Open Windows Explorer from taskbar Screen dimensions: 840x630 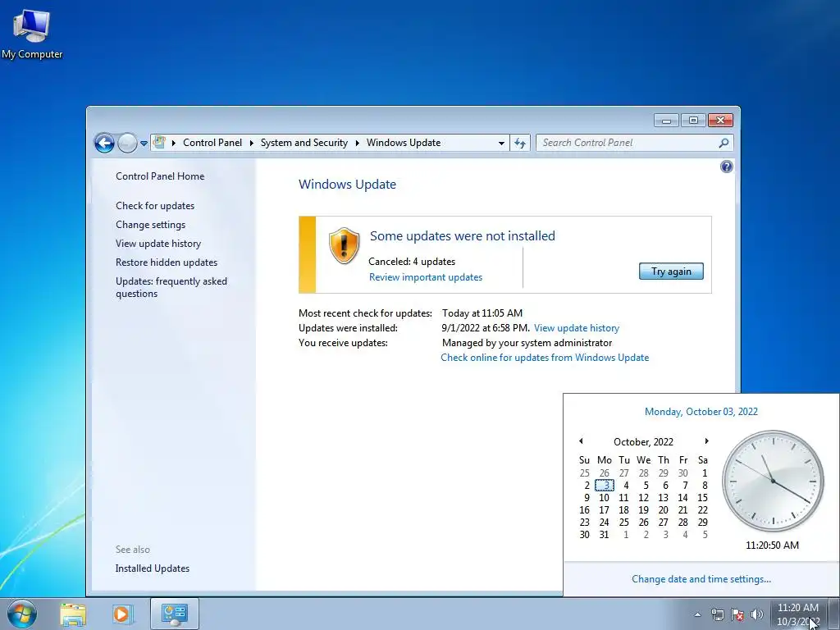pos(72,614)
